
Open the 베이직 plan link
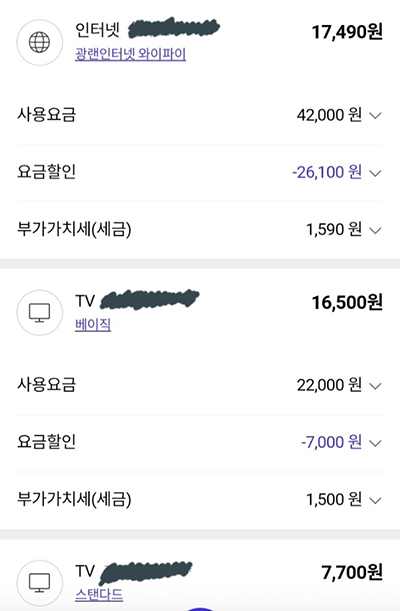click(x=93, y=324)
